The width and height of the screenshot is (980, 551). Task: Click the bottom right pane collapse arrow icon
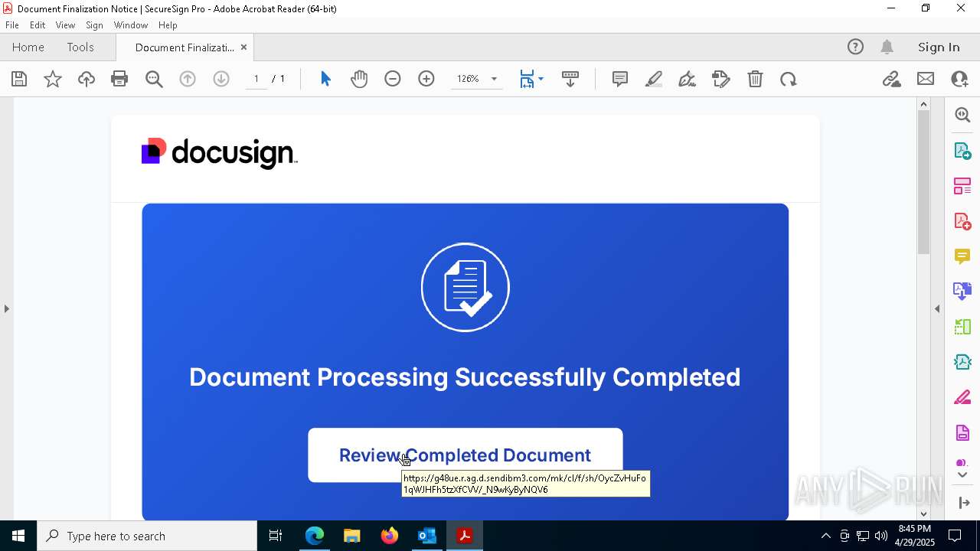964,503
